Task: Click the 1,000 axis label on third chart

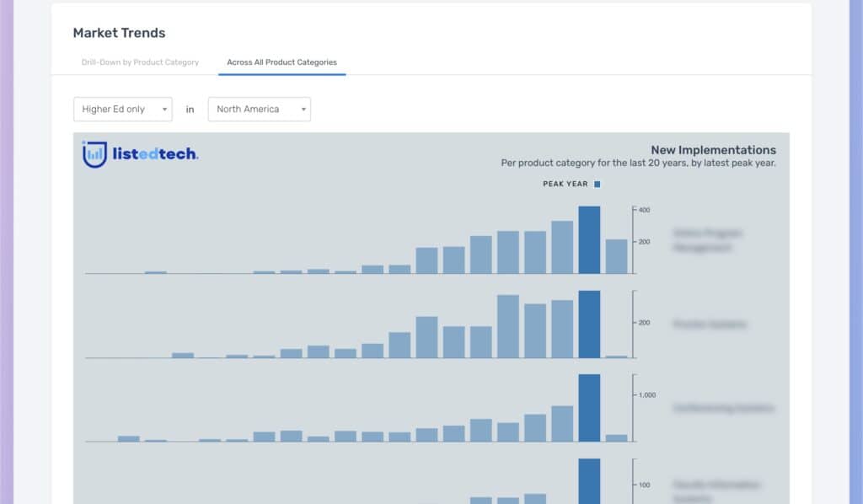Action: point(647,395)
